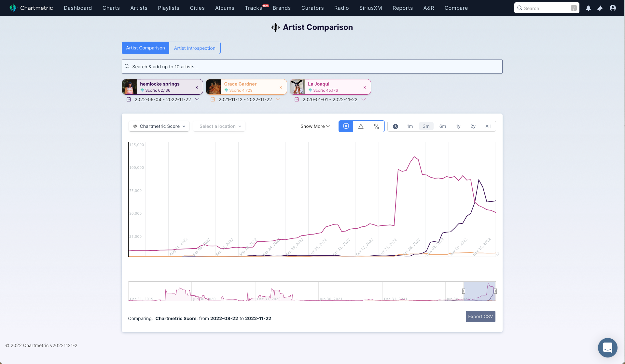Click the left handle of range slider
The image size is (625, 364).
(x=464, y=291)
